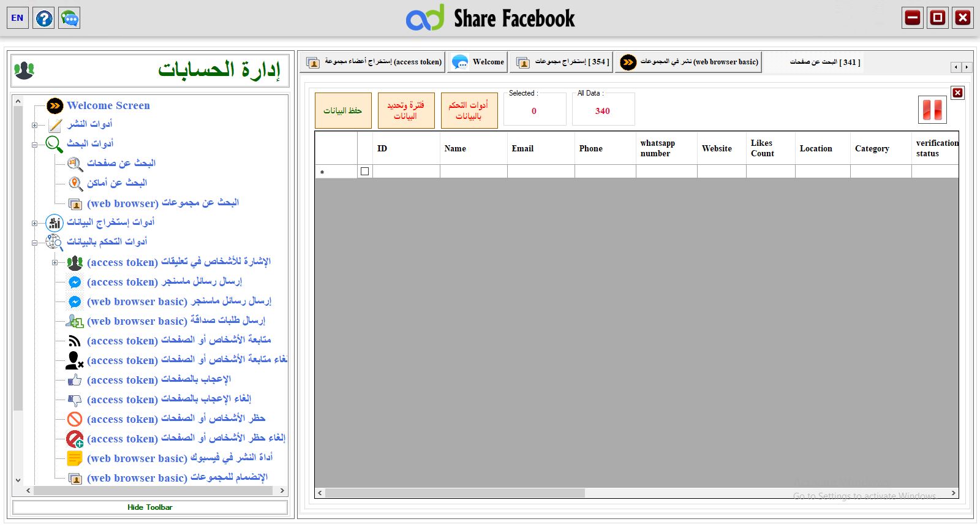Collapse the أدوات التحكم بالبيانات node

click(x=35, y=243)
